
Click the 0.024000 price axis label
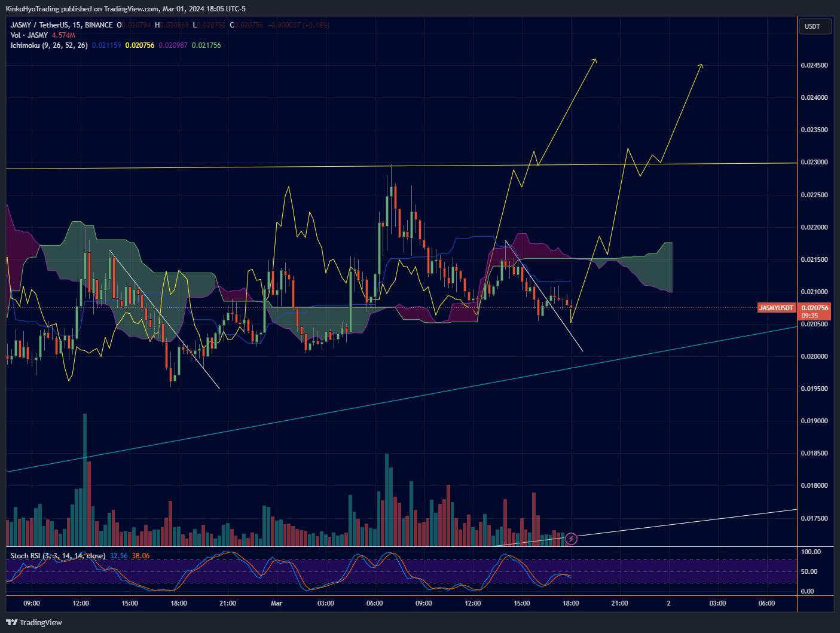pyautogui.click(x=814, y=97)
